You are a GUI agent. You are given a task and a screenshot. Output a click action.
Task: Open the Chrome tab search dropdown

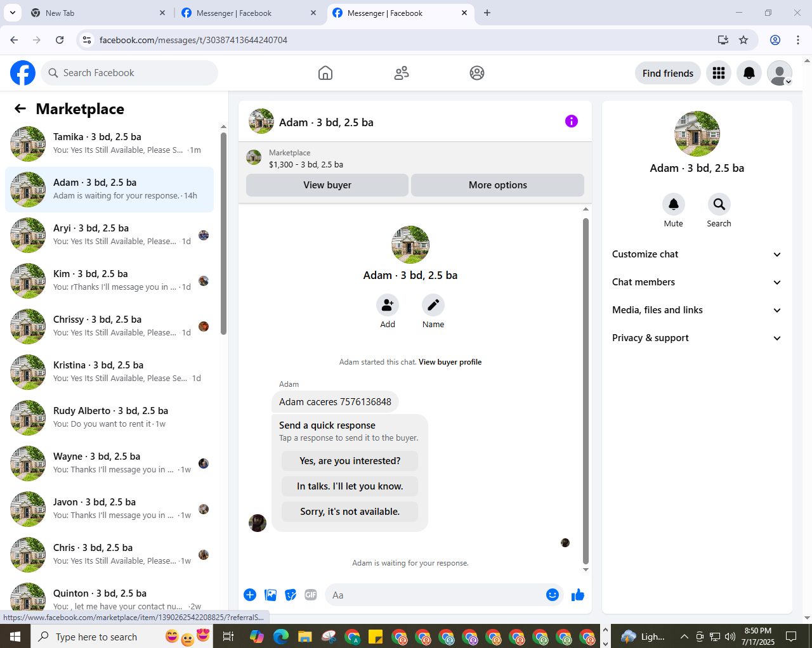pyautogui.click(x=13, y=13)
